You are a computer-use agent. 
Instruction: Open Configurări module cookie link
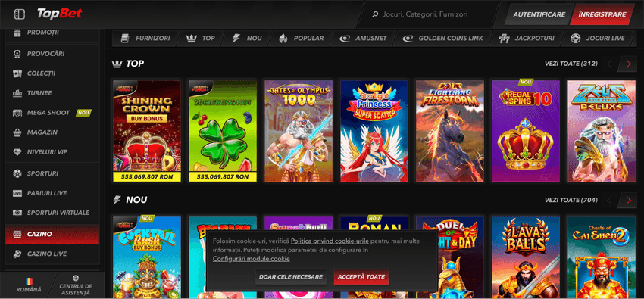252,259
